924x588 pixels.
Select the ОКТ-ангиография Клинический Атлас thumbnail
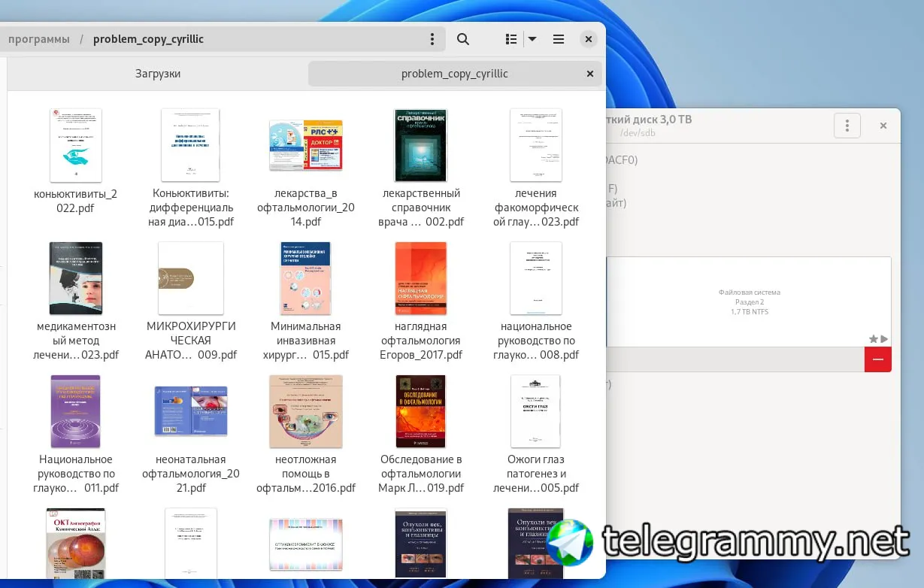pos(76,544)
